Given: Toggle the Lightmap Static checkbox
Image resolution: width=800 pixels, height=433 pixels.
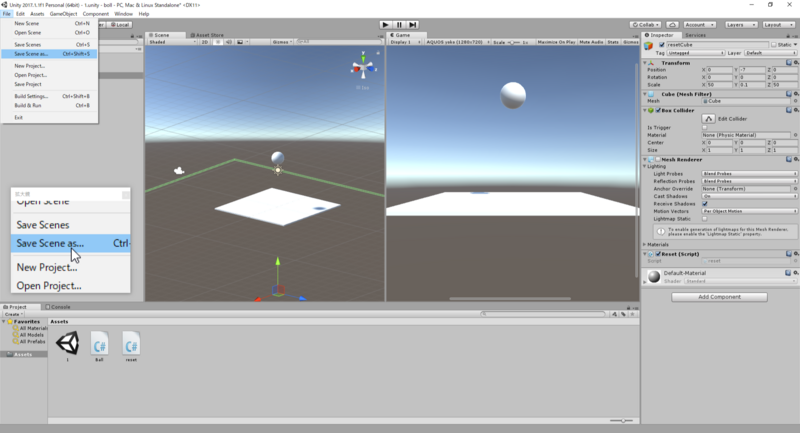Looking at the screenshot, I should (x=705, y=219).
